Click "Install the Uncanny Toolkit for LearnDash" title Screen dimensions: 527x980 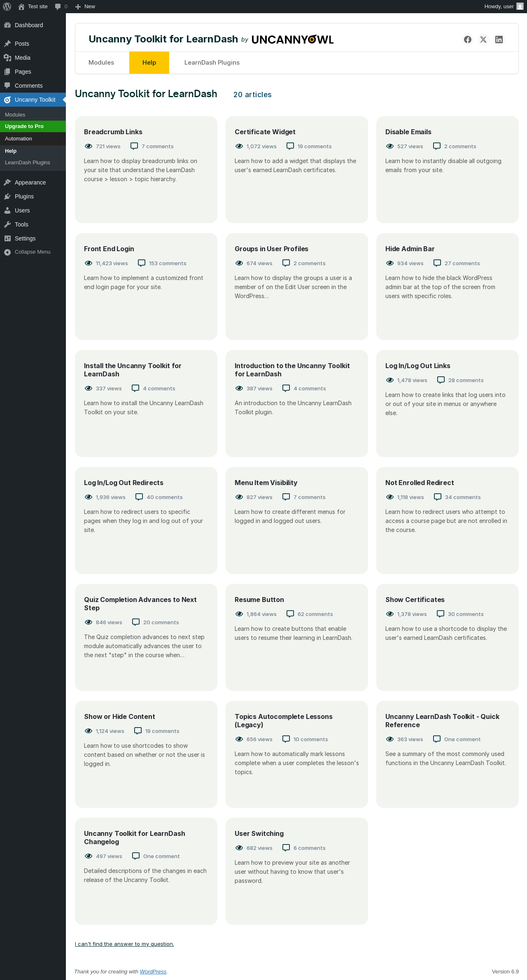[x=133, y=370]
